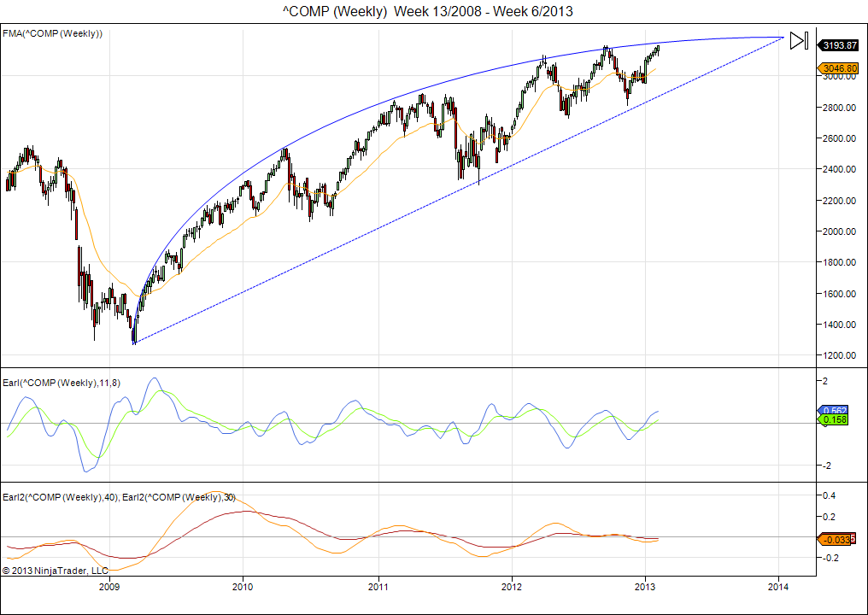Click the 2010 label on time axis
This screenshot has height=615, width=868.
click(243, 587)
